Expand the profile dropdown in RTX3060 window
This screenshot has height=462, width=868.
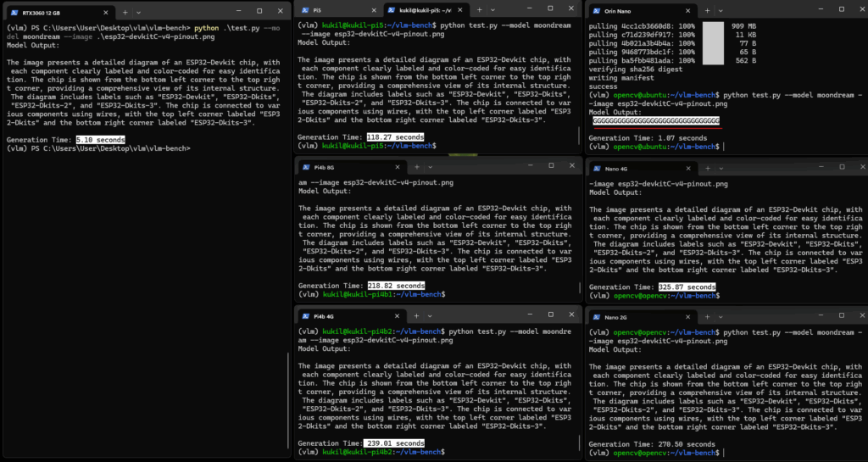(141, 13)
